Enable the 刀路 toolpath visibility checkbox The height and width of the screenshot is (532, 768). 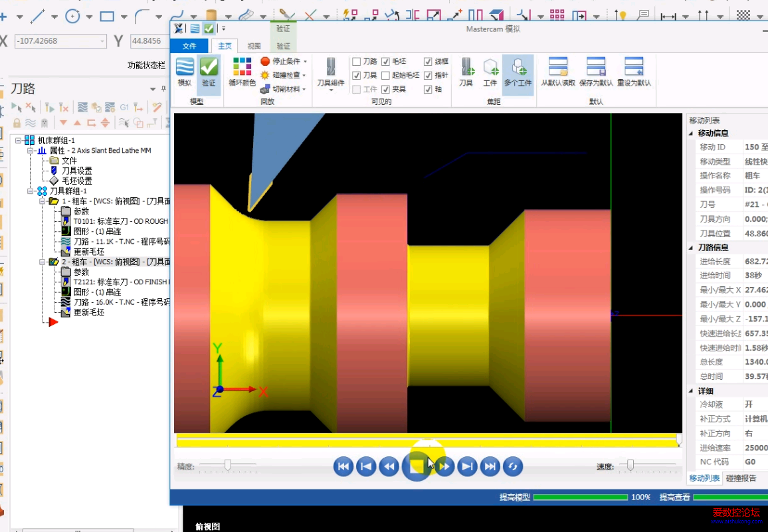click(x=357, y=61)
